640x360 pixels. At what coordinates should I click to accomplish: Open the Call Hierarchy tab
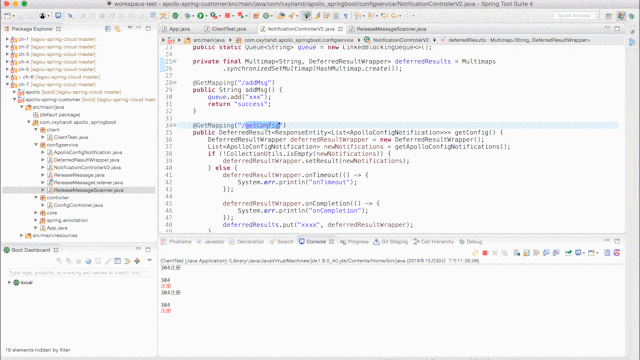[x=433, y=242]
